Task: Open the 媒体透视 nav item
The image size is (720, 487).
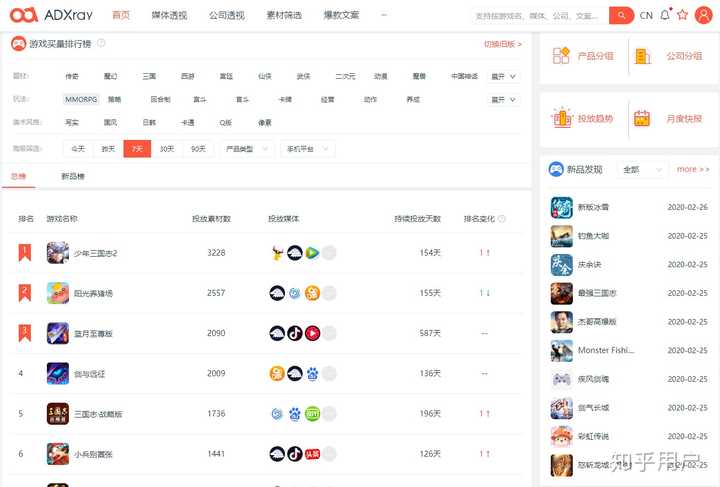Action: [169, 15]
